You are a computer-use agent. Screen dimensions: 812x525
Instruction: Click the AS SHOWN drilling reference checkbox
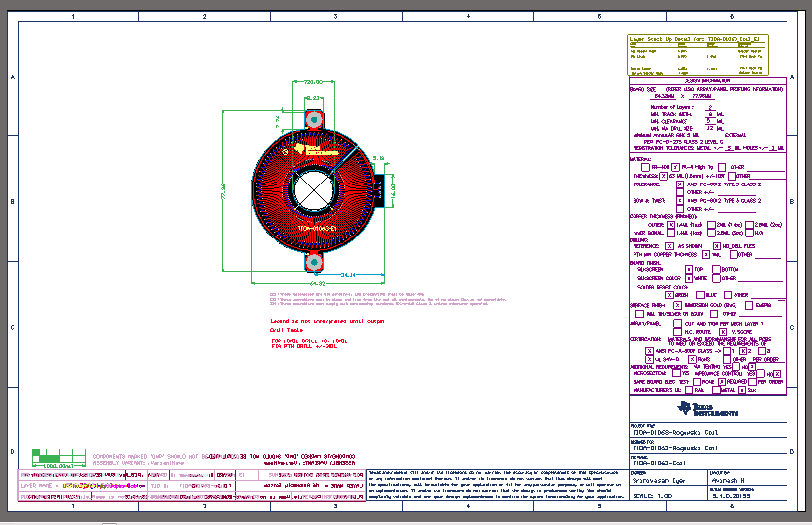tap(669, 246)
